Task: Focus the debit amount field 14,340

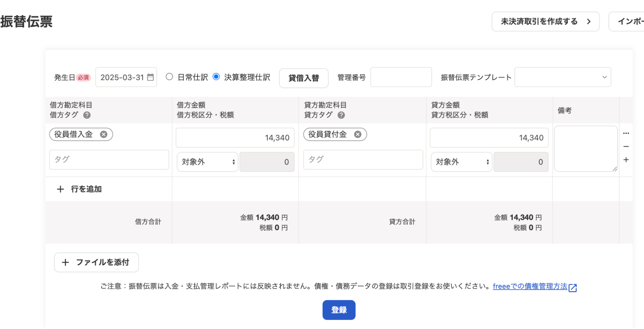Action: pos(235,138)
